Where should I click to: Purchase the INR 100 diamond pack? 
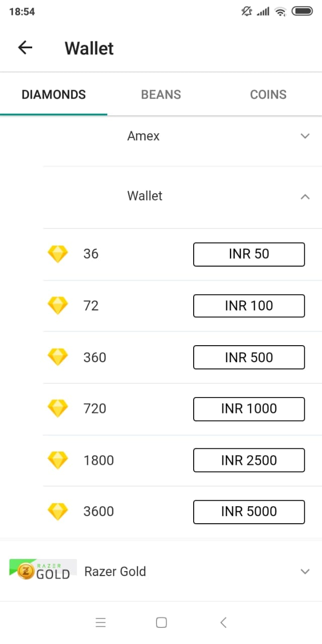249,306
